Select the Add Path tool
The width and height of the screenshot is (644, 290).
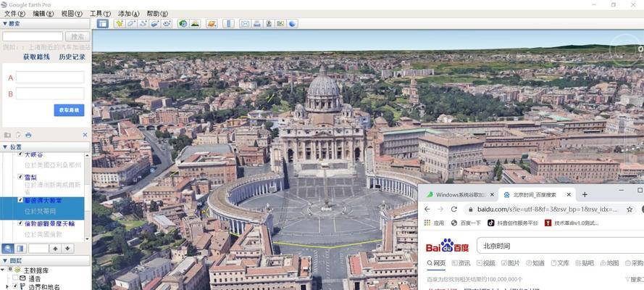pos(143,24)
